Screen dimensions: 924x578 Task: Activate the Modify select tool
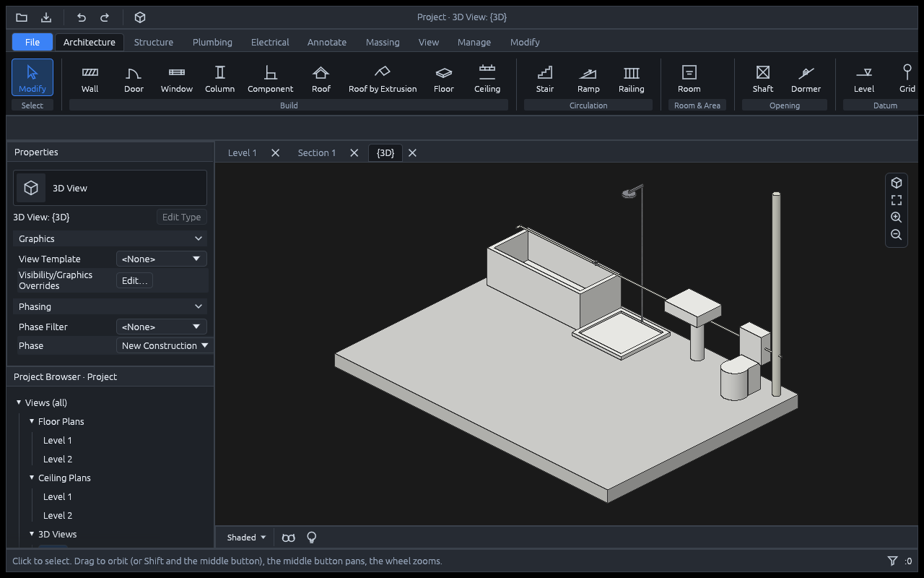point(32,78)
